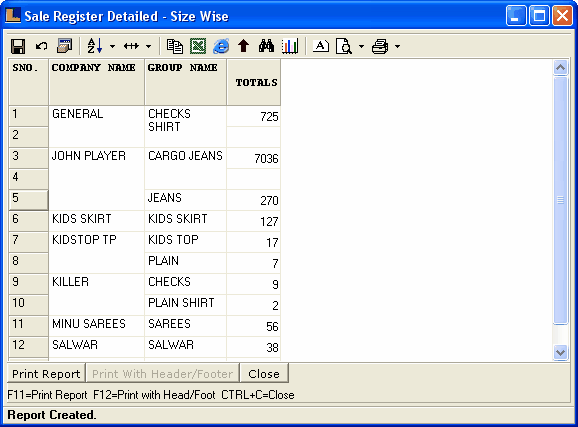This screenshot has height=427, width=578.
Task: Expand the column width dropdown arrow
Action: [148, 46]
